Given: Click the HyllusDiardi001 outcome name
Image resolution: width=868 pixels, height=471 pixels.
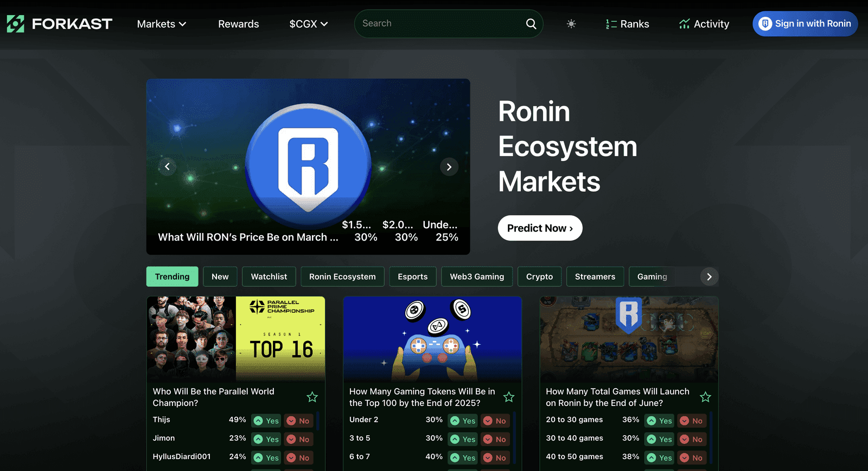Looking at the screenshot, I should [x=182, y=456].
